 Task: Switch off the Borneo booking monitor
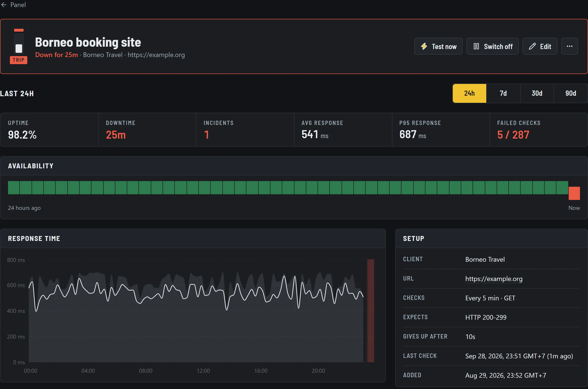click(492, 46)
